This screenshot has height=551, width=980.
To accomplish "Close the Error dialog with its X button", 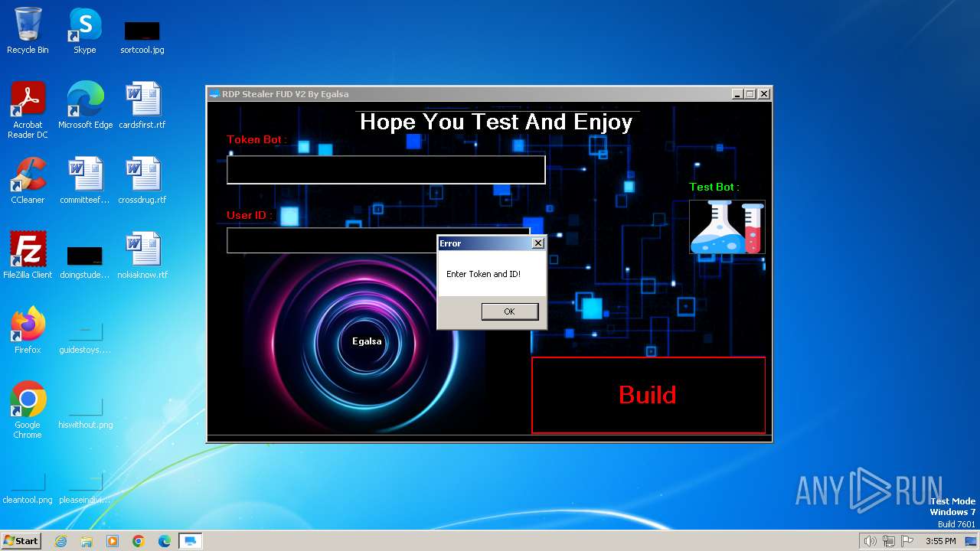I will pos(537,243).
